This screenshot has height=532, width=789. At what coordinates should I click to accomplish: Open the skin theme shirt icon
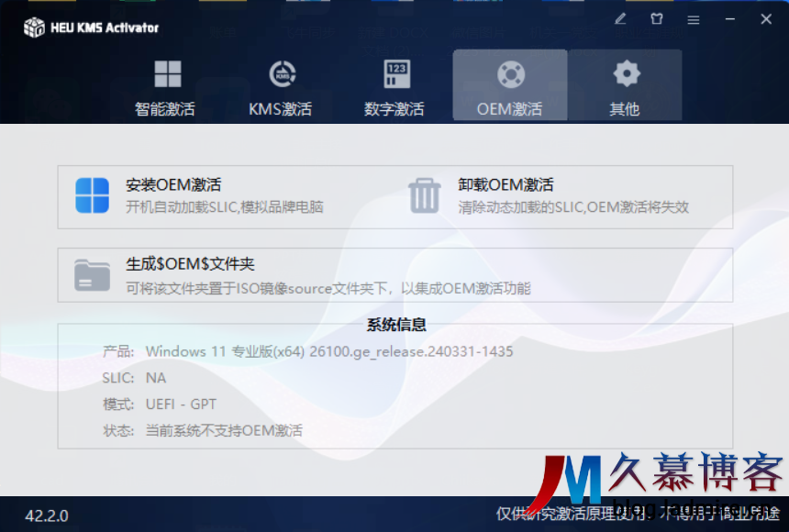657,19
